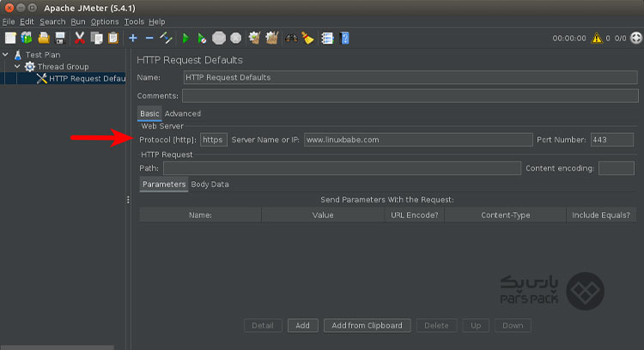Click the Toggle enable/disable icon
Viewport: 644px width, 350px height.
click(x=166, y=38)
